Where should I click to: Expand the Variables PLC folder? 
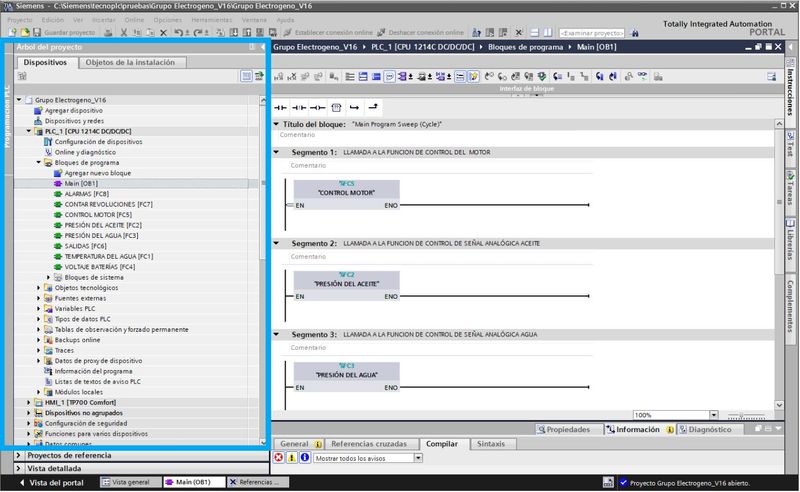[x=38, y=309]
